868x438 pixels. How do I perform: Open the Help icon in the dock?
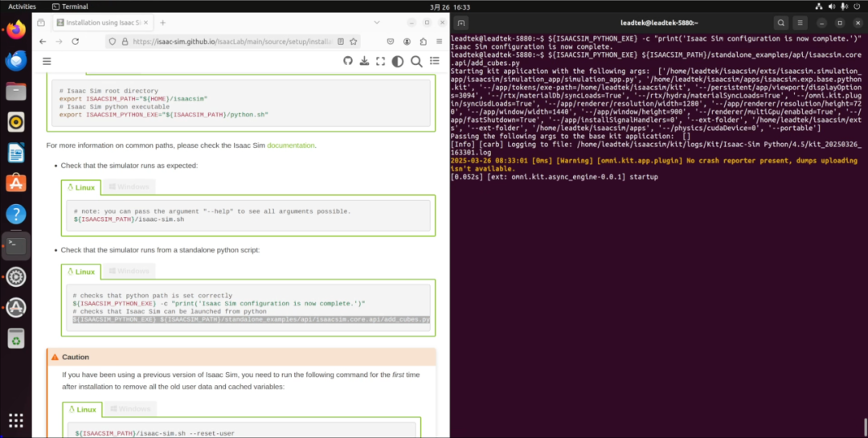(16, 213)
